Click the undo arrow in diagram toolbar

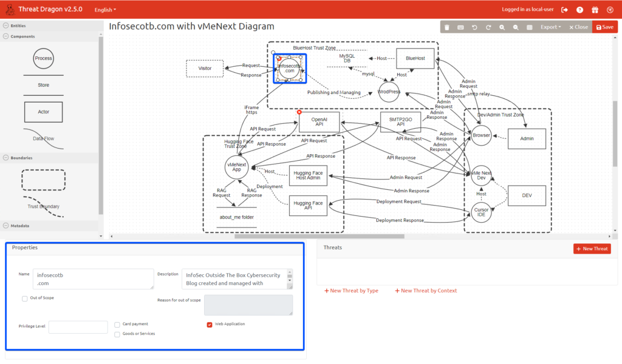click(474, 27)
